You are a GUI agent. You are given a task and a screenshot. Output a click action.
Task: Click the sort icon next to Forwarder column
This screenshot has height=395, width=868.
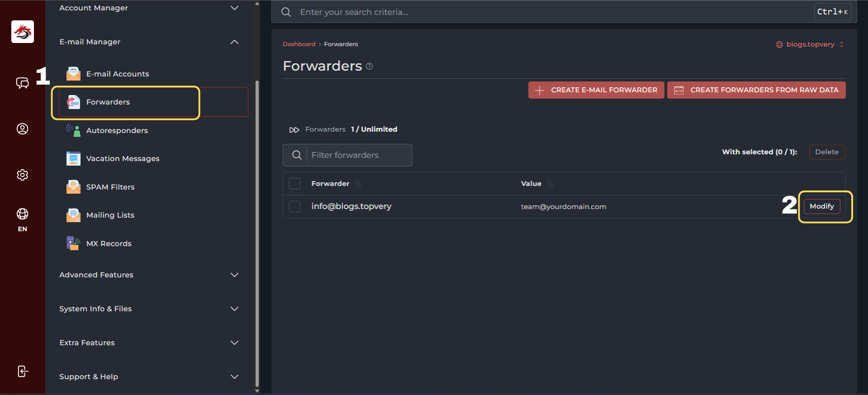[x=358, y=184]
